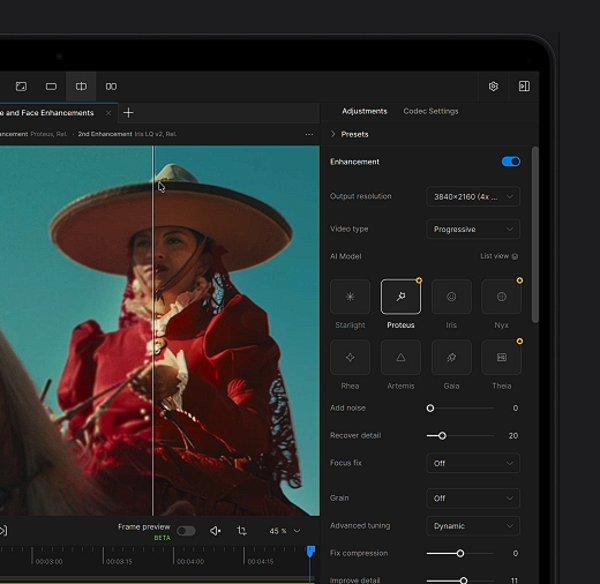This screenshot has height=584, width=600.
Task: Pick the Nyx AI model
Action: pyautogui.click(x=501, y=297)
